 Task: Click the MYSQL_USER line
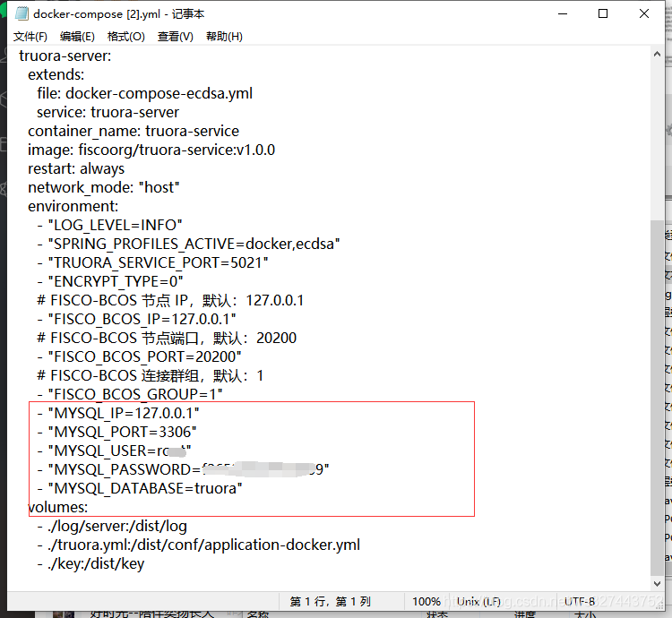(x=115, y=451)
